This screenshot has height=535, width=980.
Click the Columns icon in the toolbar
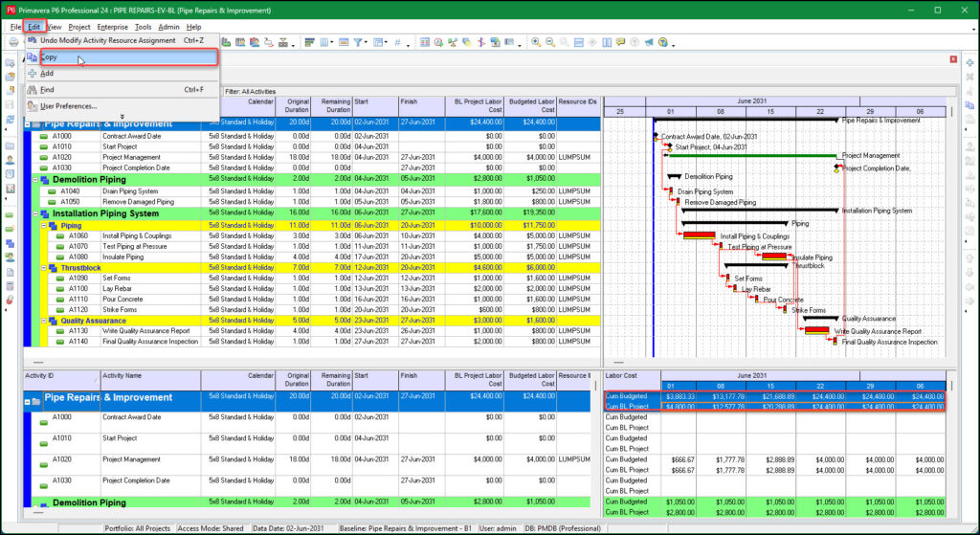(324, 42)
